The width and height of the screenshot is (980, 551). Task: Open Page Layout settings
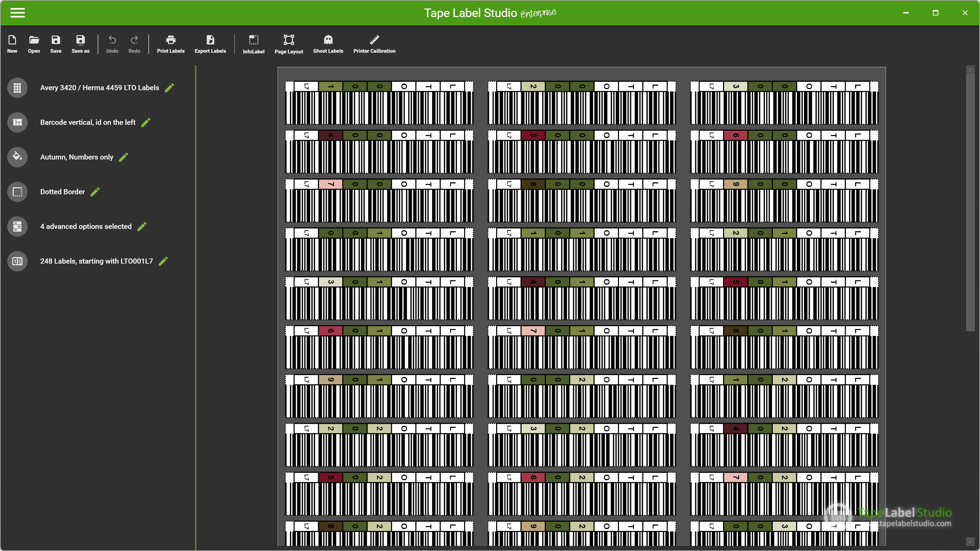point(289,44)
